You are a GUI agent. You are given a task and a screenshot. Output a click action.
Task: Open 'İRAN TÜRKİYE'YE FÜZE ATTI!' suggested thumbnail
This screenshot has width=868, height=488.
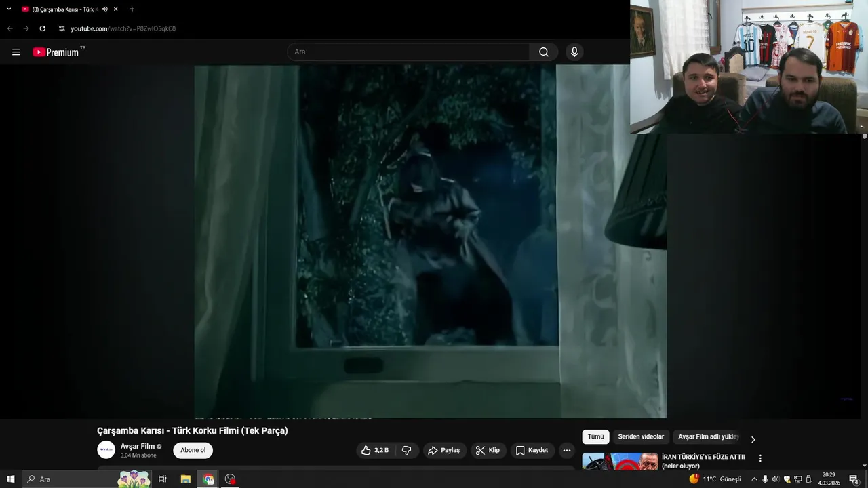click(x=620, y=461)
